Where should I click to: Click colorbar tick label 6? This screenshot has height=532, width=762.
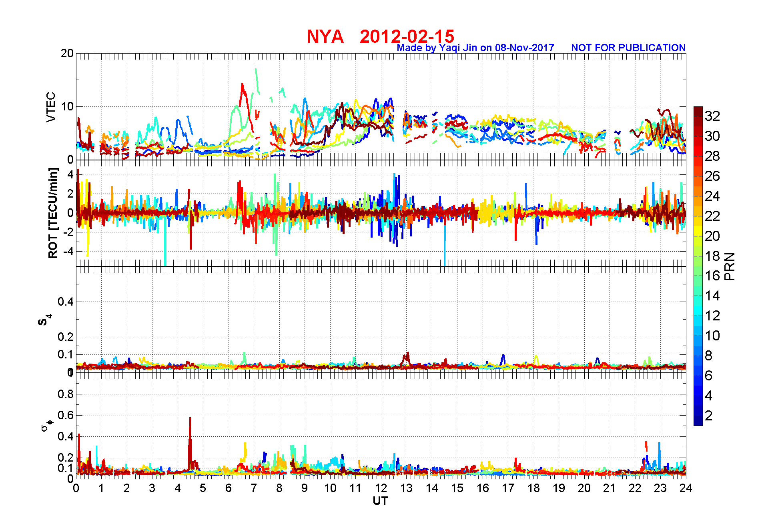(x=709, y=376)
